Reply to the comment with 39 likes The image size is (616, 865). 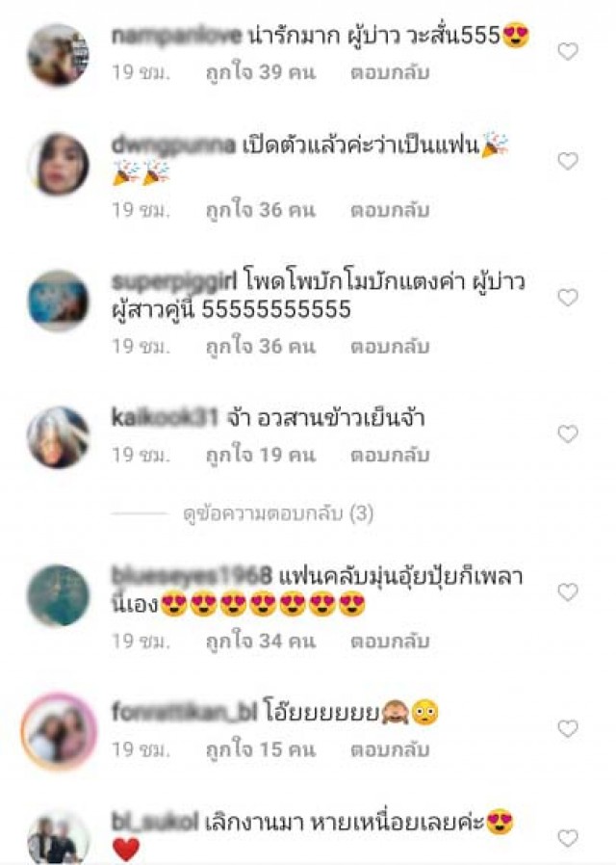coord(390,73)
